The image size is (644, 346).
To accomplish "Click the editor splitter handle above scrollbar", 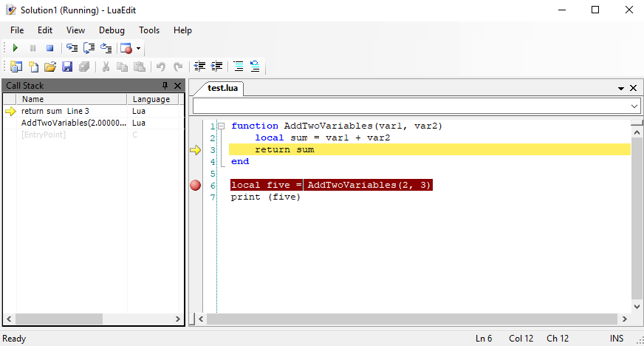I will (x=637, y=123).
